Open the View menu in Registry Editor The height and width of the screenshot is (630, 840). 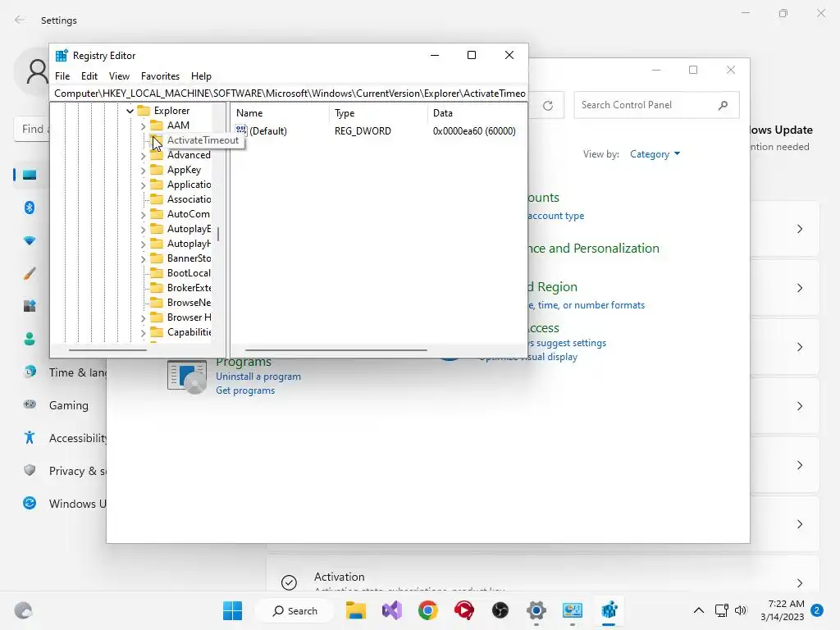pos(119,76)
